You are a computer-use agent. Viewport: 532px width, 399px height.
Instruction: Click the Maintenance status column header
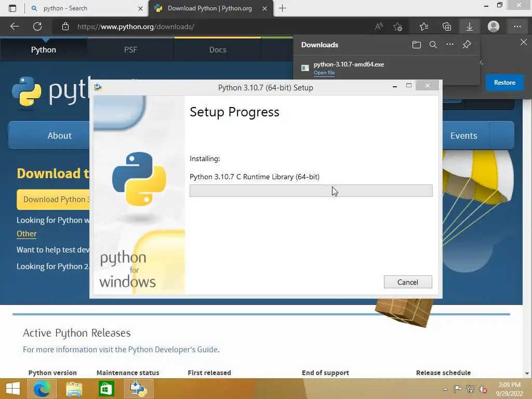click(128, 373)
